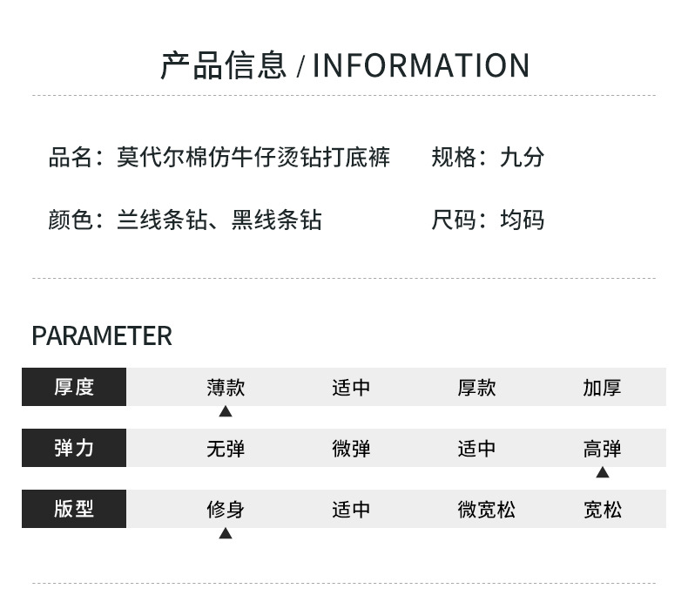Click the triangle marker under 高弹

[x=602, y=472]
